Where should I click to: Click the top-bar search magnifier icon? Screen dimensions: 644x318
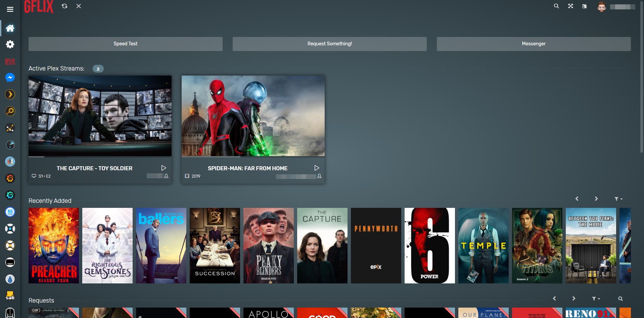click(556, 6)
